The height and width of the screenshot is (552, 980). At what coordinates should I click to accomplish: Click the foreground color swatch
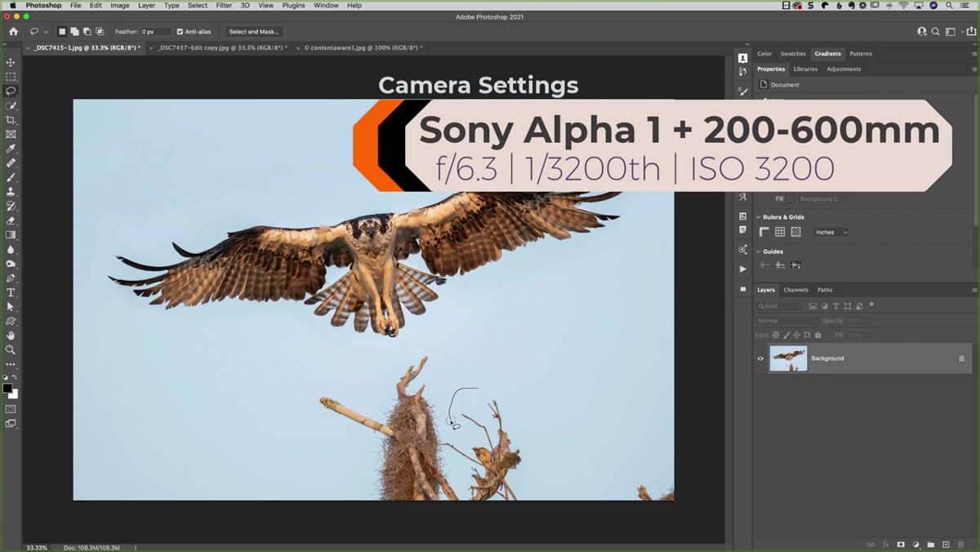[x=8, y=388]
